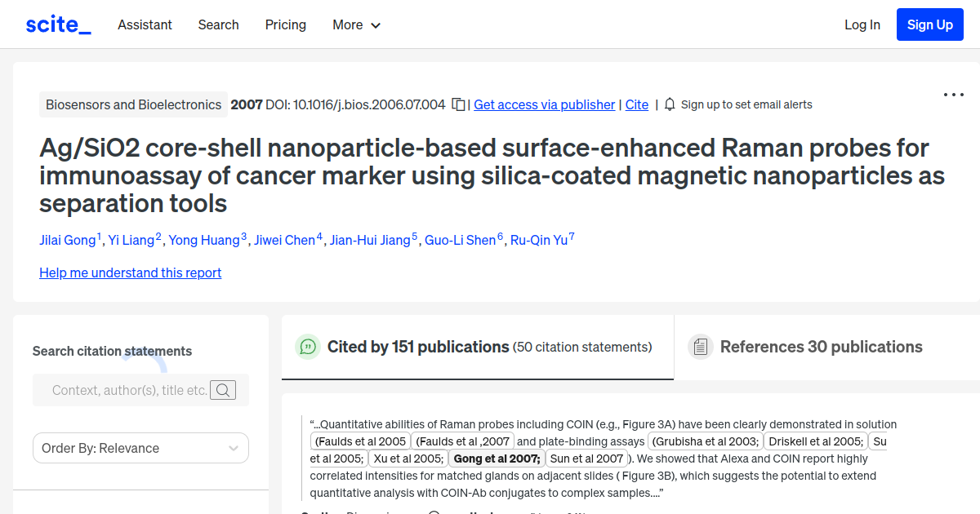The image size is (980, 514).
Task: Open Get access via publisher
Action: click(x=544, y=104)
